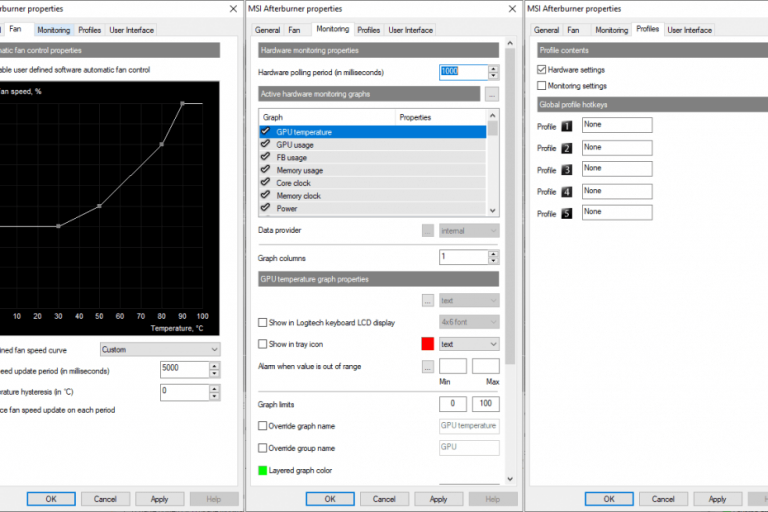Image resolution: width=768 pixels, height=512 pixels.
Task: Toggle the Power graph checkmark
Action: [265, 208]
